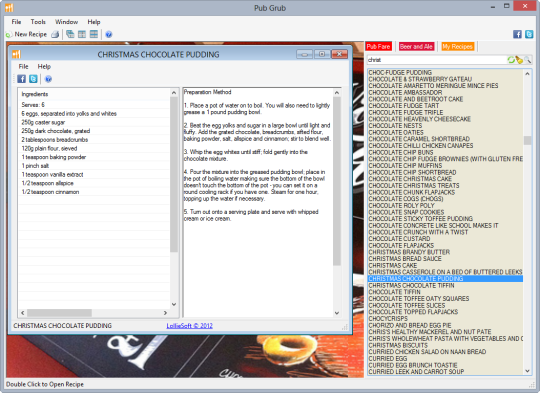The height and width of the screenshot is (393, 540).
Task: Click the recipe window's fork-knife title icon
Action: point(17,54)
